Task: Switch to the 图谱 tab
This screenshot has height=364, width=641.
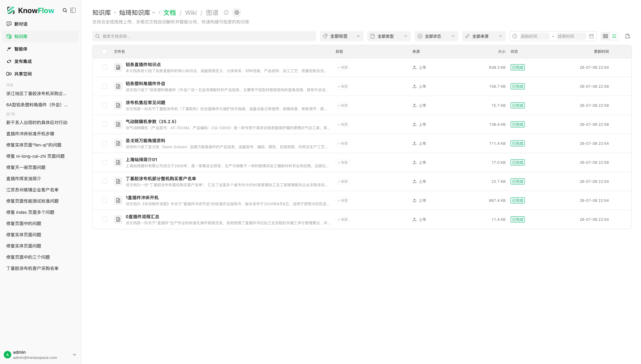Action: tap(212, 12)
